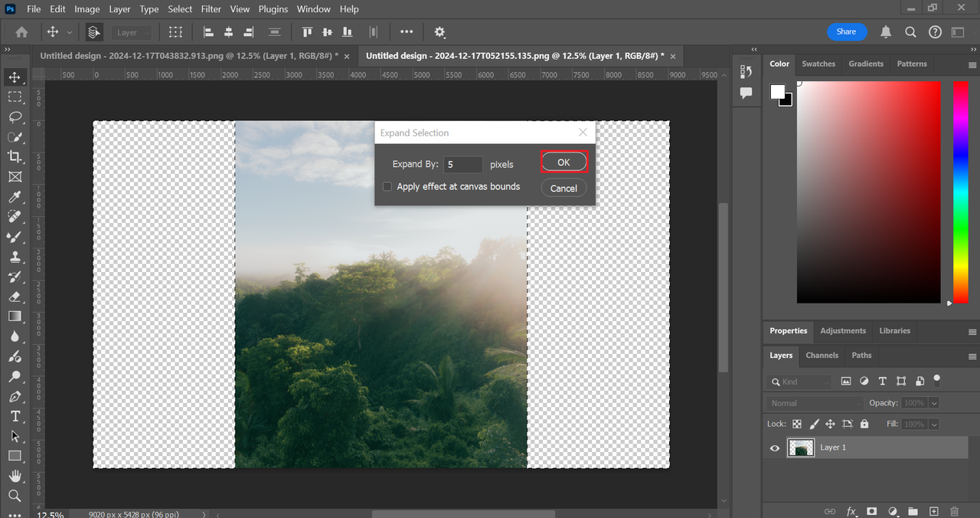Open the Move tool preset picker arrow
The image size is (980, 518).
70,32
